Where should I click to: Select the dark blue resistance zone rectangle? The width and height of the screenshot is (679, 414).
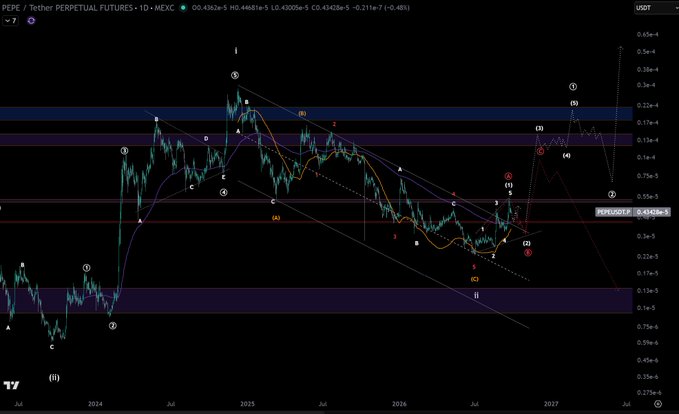[316, 113]
